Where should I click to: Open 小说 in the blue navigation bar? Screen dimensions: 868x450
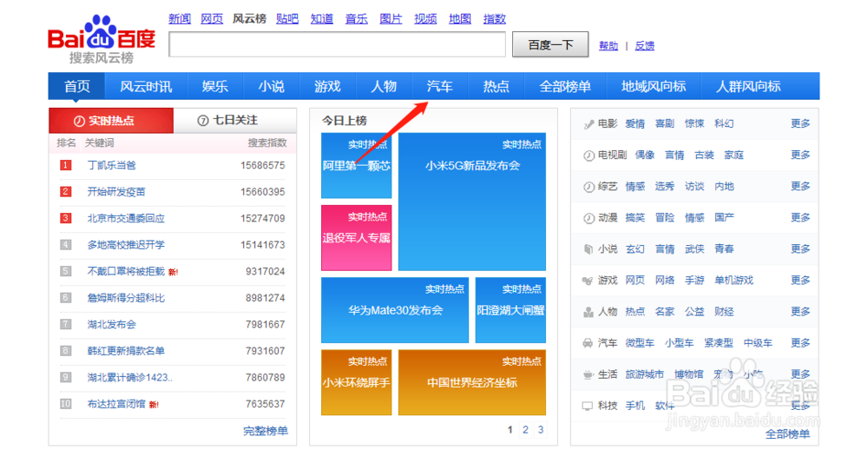click(271, 87)
